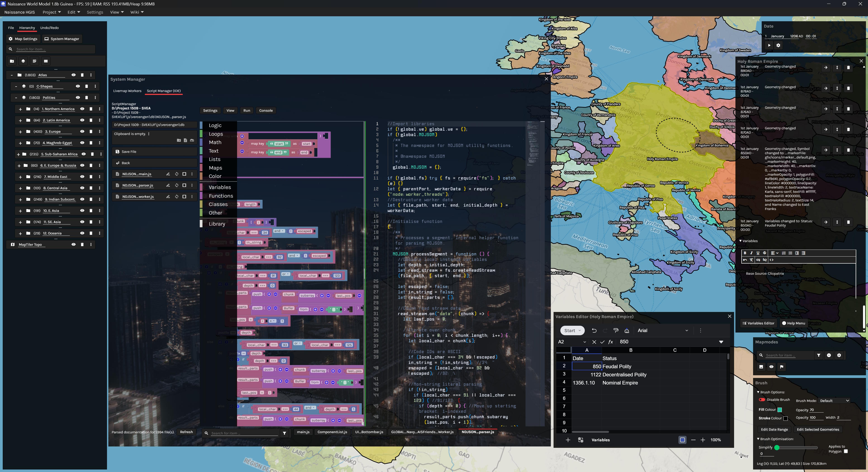Click the Refresh documentation button
Image resolution: width=868 pixels, height=472 pixels.
tap(186, 432)
